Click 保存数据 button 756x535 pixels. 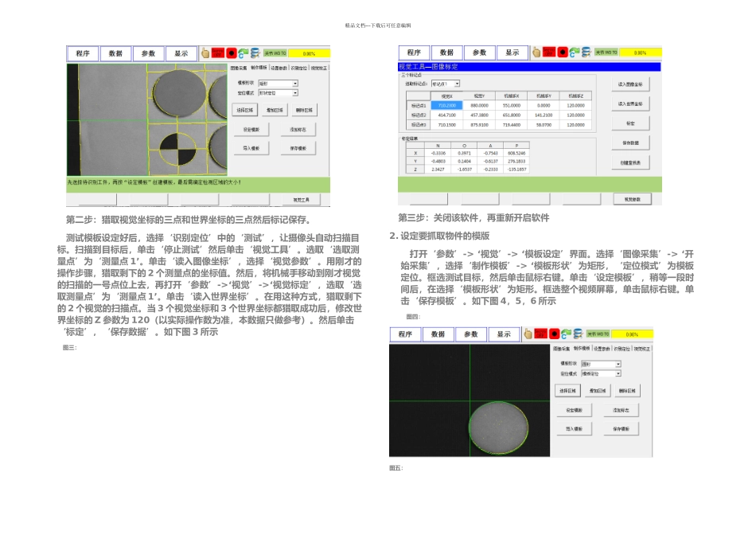(x=630, y=143)
